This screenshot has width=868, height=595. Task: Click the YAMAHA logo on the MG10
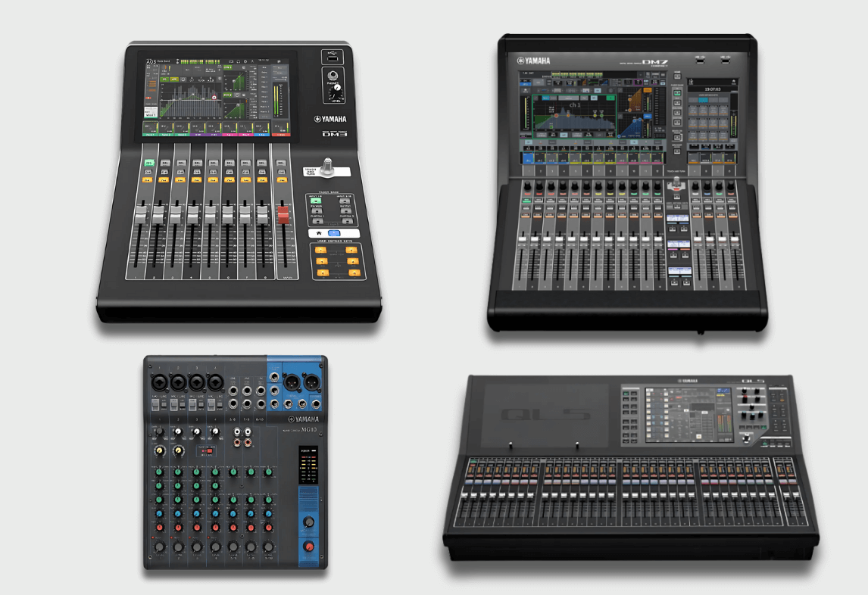(x=304, y=419)
